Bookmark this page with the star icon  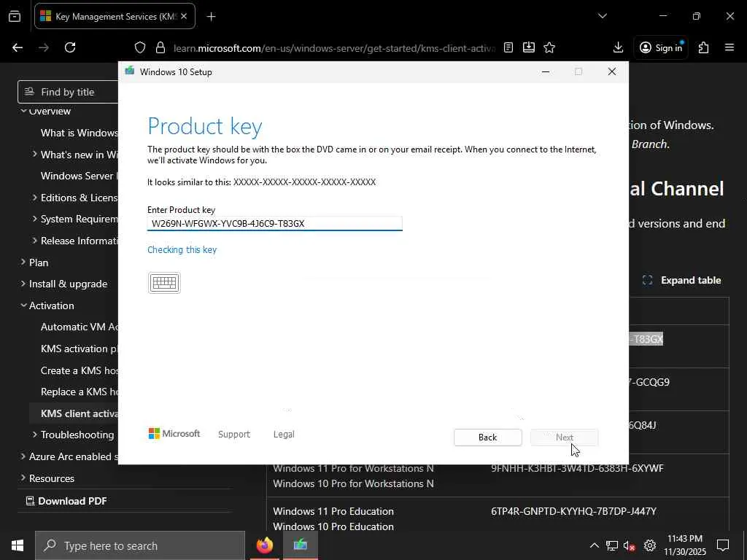pyautogui.click(x=549, y=47)
